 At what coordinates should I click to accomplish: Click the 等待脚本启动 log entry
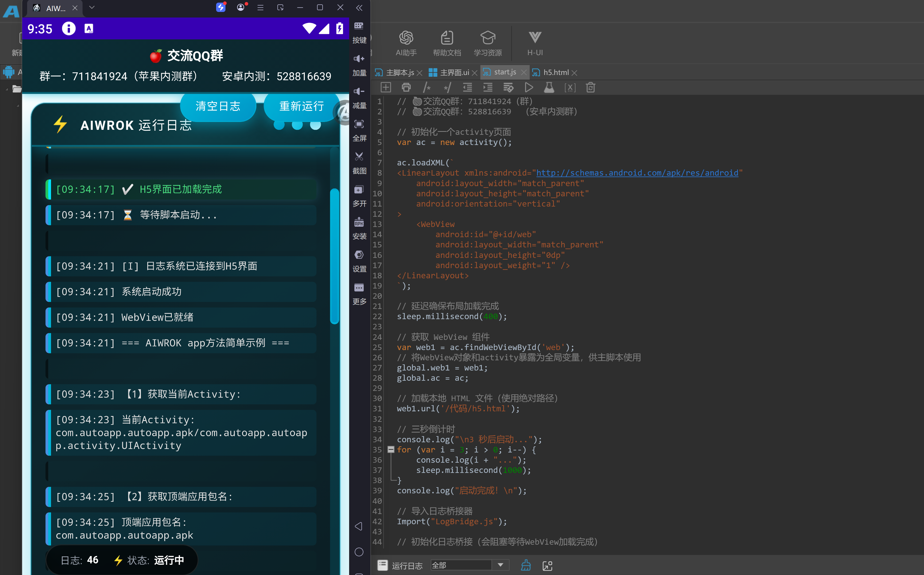click(x=181, y=215)
